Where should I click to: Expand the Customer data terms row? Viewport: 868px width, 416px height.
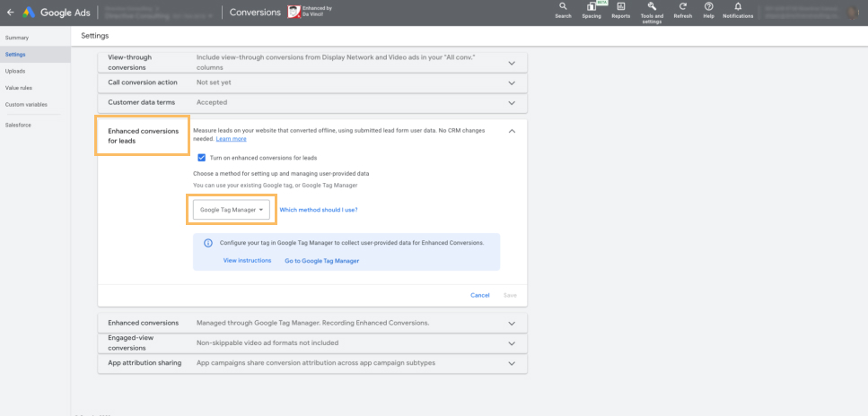pyautogui.click(x=512, y=103)
